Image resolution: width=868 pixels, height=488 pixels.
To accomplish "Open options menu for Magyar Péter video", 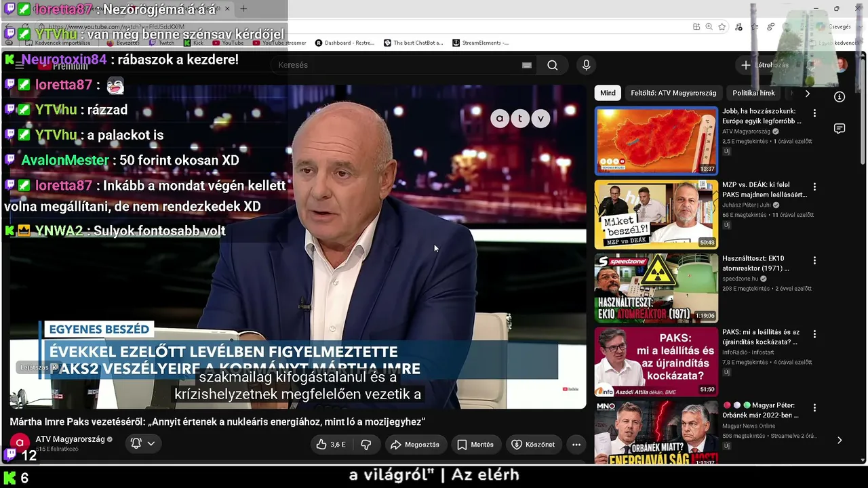I will [814, 408].
